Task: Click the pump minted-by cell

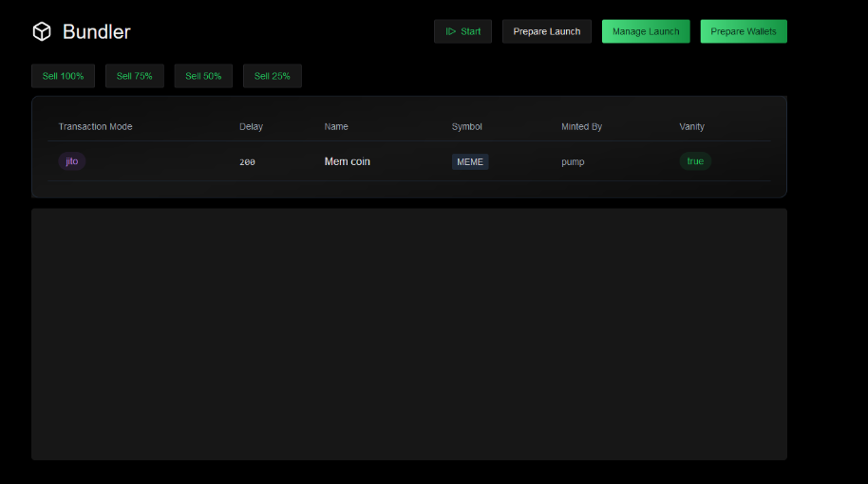Action: pyautogui.click(x=573, y=162)
